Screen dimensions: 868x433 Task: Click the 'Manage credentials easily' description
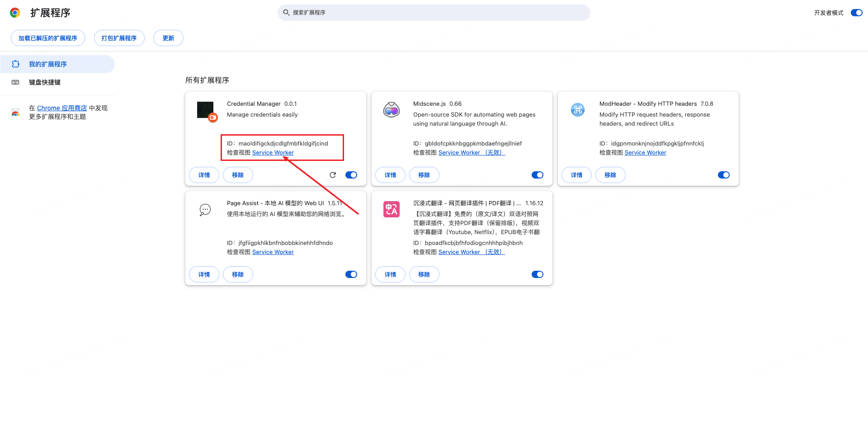262,115
